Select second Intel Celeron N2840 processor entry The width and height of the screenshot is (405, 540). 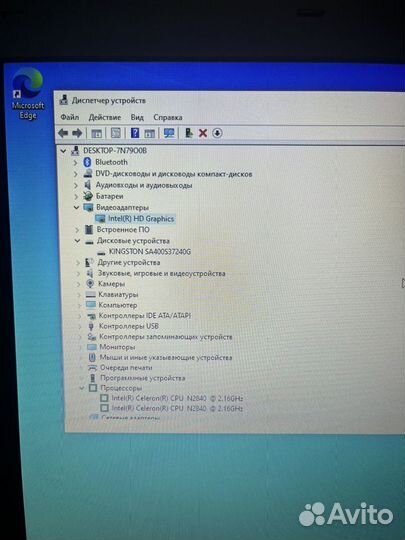click(x=177, y=408)
